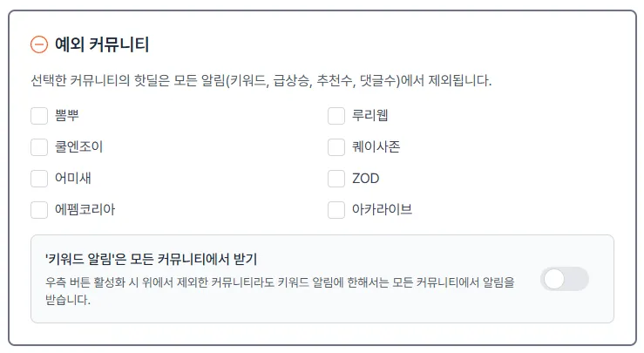Enable the 쿨엔조이 checkbox
Screen dimensions: 644x353
[x=39, y=147]
